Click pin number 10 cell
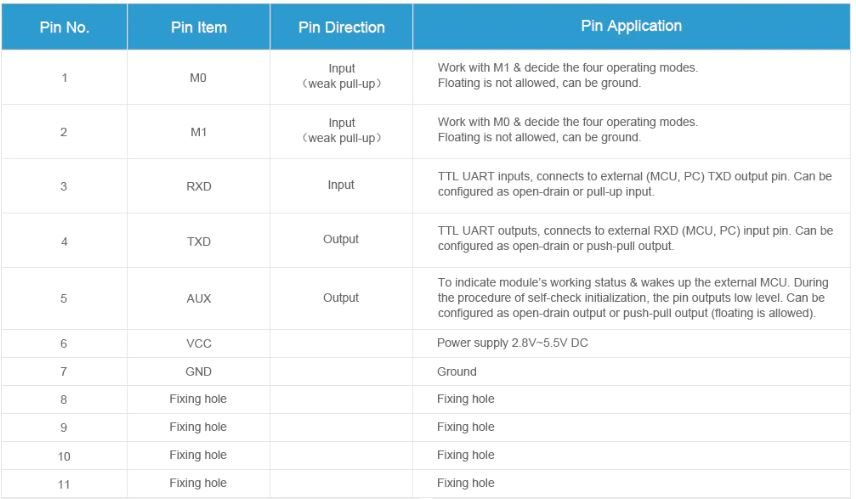856x499 pixels. [64, 456]
